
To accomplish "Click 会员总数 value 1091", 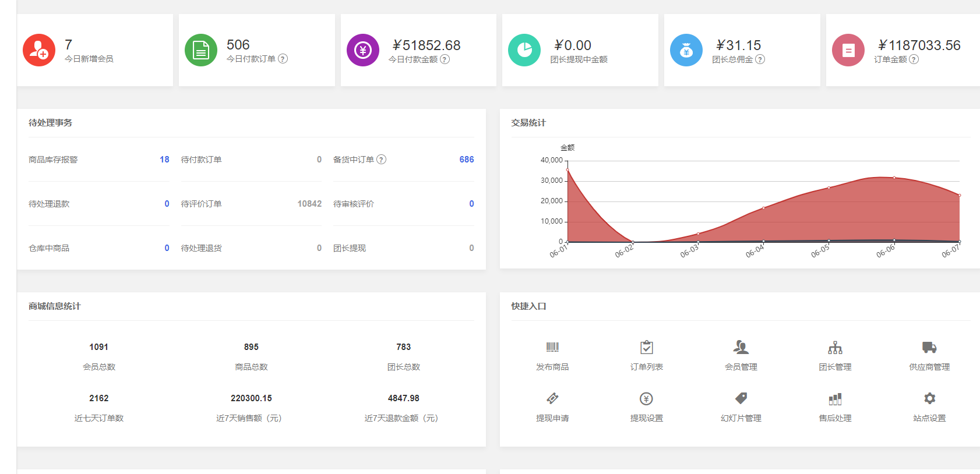I will tap(98, 347).
